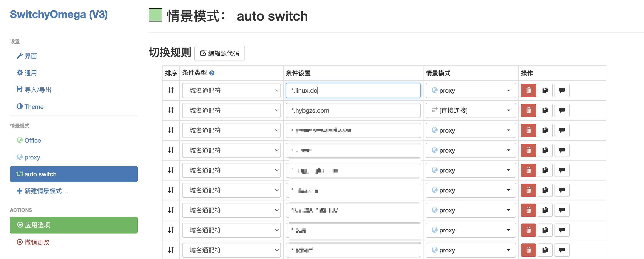The height and width of the screenshot is (259, 644).
Task: Duplicate the third switch rule
Action: click(545, 130)
